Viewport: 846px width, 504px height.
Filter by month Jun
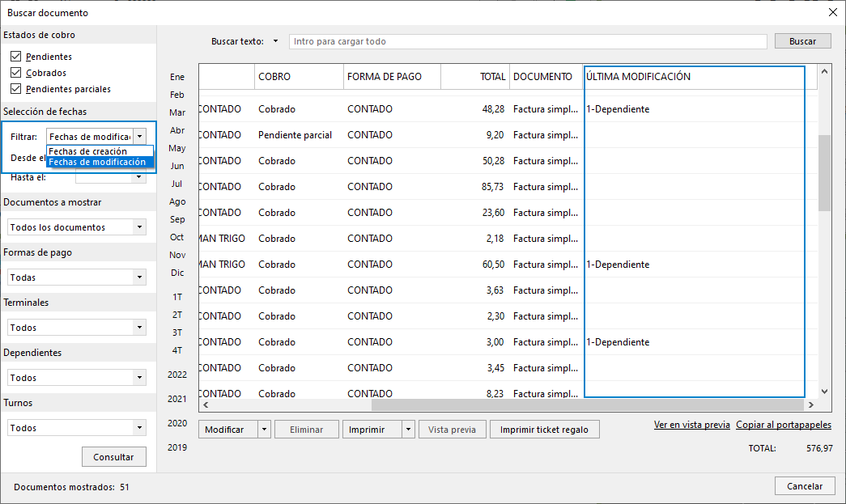pos(177,166)
